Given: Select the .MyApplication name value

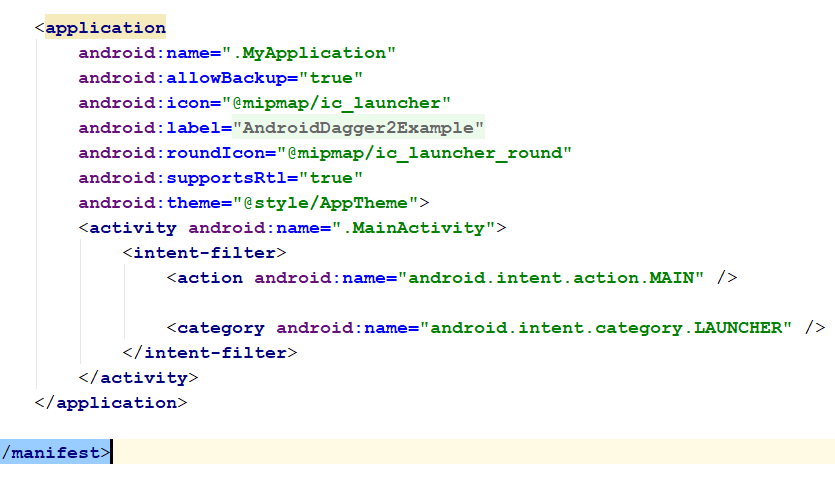Looking at the screenshot, I should pyautogui.click(x=308, y=53).
